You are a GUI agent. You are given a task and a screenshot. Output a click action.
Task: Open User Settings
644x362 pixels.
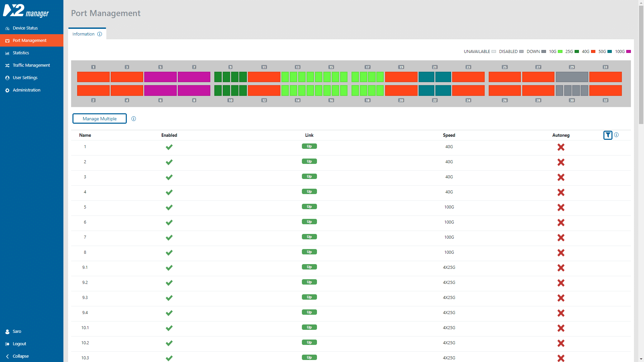pyautogui.click(x=25, y=77)
